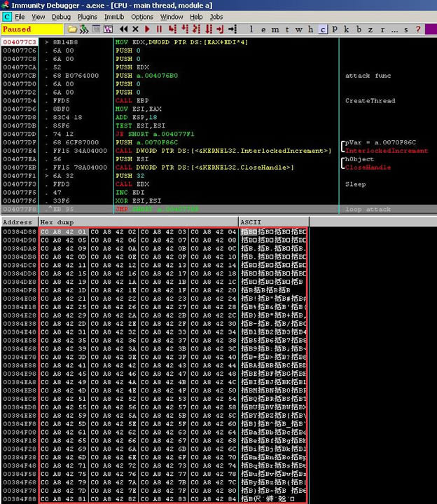Show threads window with 't' button
Screen dimensions: 437x504
tap(287, 29)
